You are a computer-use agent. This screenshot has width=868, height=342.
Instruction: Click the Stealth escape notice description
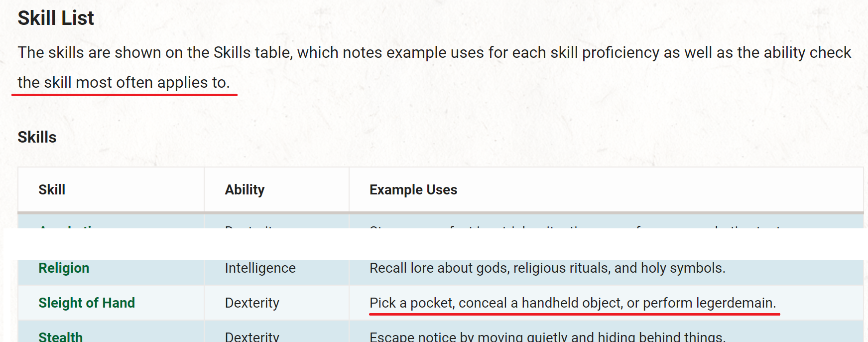pyautogui.click(x=547, y=337)
